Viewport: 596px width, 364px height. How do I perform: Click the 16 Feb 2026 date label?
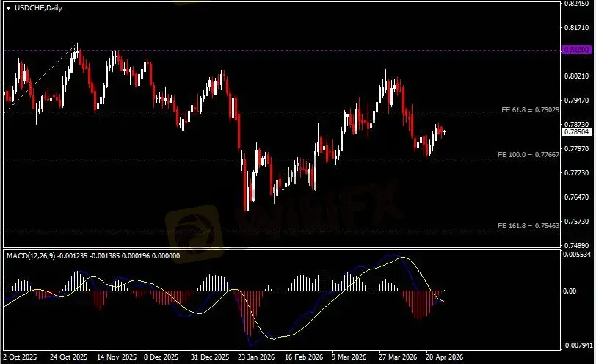(x=304, y=357)
